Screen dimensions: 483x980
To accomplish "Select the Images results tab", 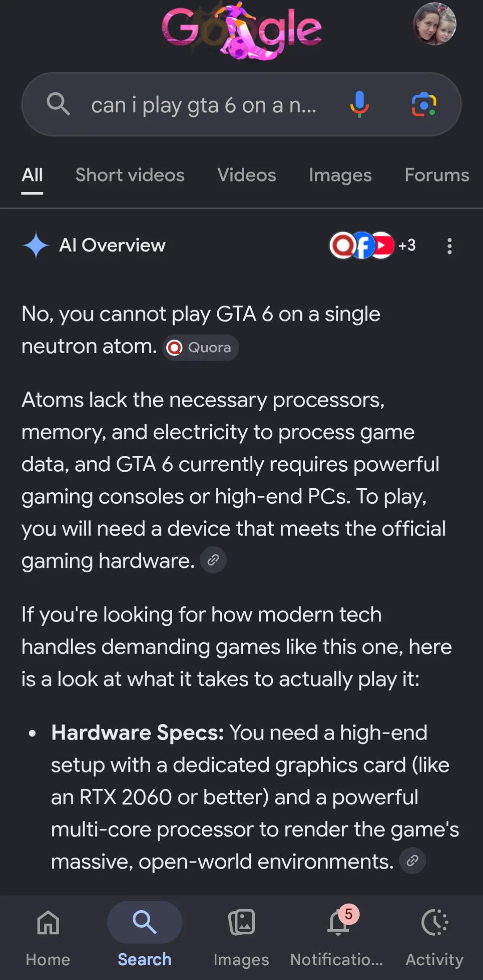I will coord(340,175).
